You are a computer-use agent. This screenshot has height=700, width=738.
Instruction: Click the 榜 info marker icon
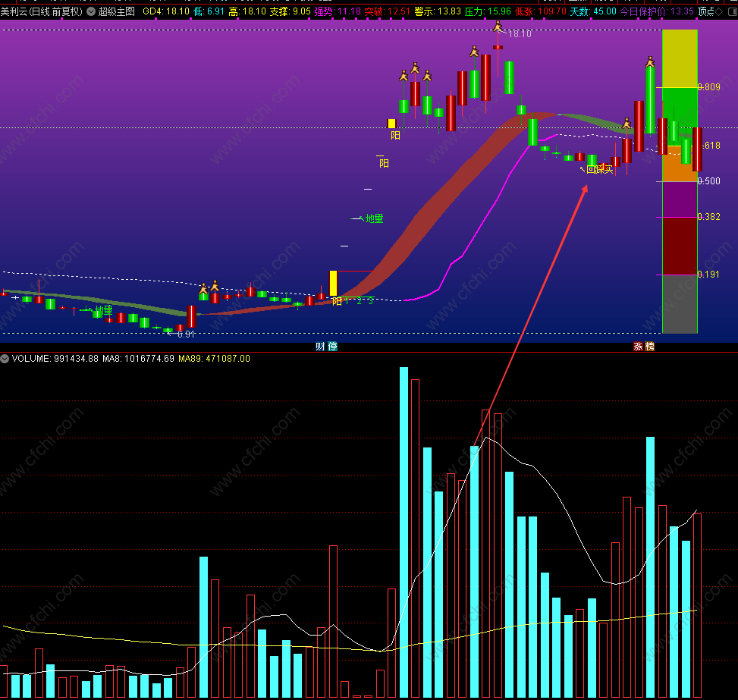pos(650,347)
